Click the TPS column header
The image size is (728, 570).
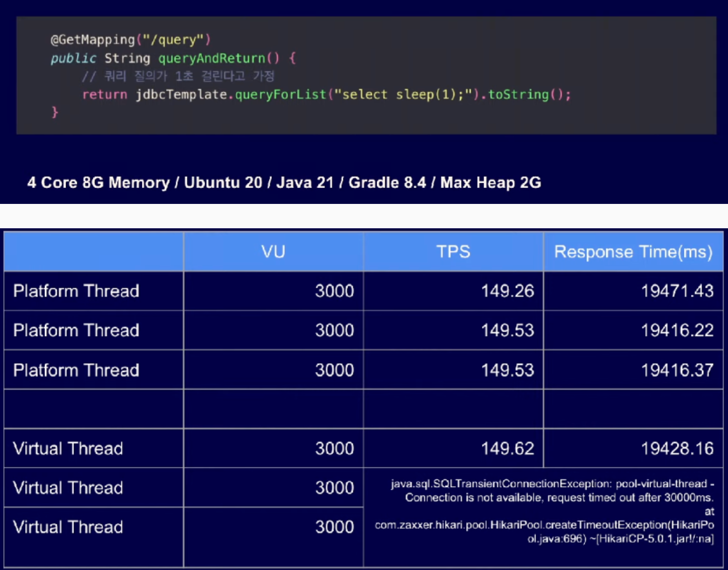[x=453, y=252]
